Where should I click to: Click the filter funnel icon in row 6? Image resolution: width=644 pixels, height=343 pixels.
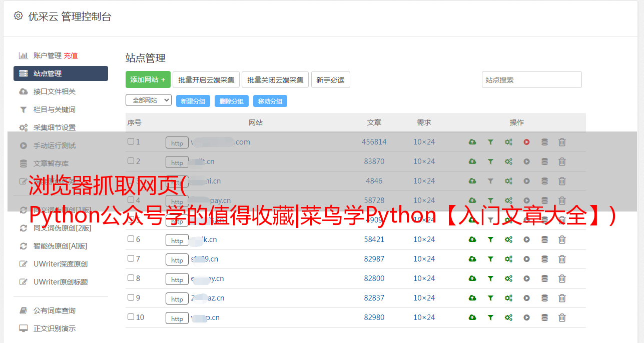click(x=490, y=239)
